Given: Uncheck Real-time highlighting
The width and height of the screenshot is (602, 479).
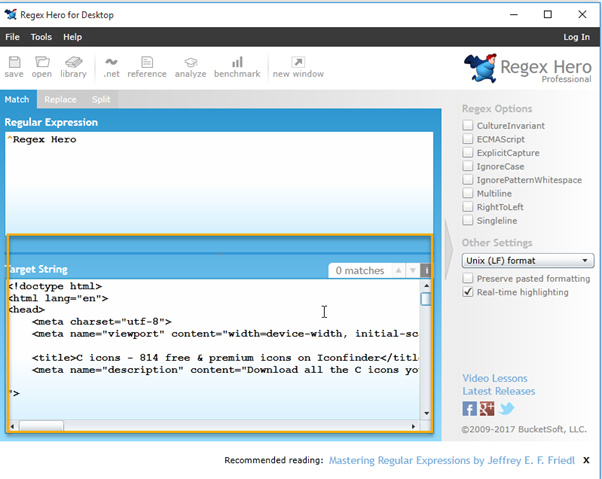Looking at the screenshot, I should (468, 292).
